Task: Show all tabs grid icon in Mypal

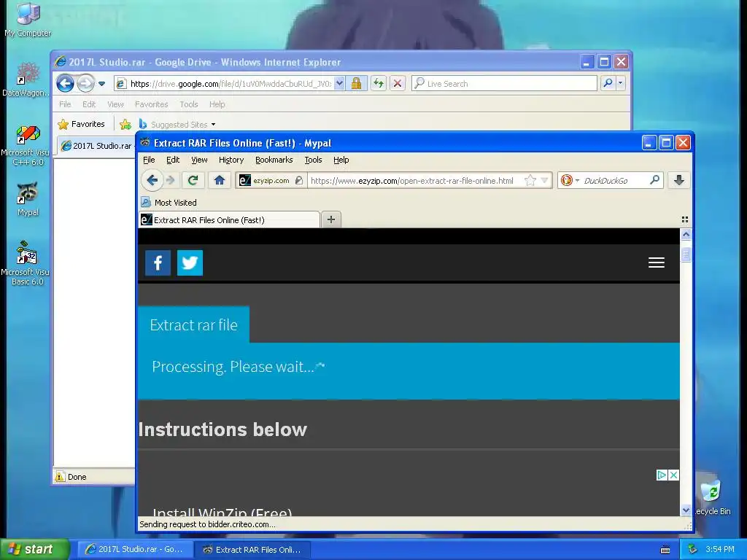Action: (x=684, y=219)
